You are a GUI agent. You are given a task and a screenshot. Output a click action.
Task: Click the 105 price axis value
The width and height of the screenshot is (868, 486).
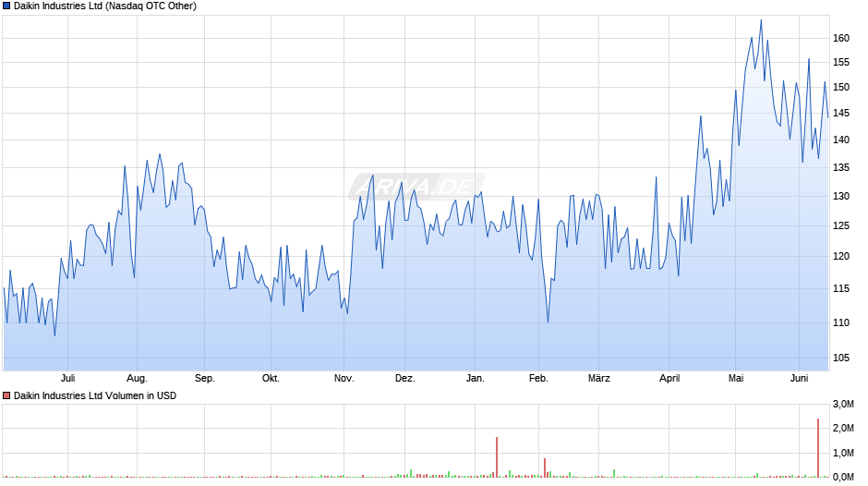click(x=841, y=358)
